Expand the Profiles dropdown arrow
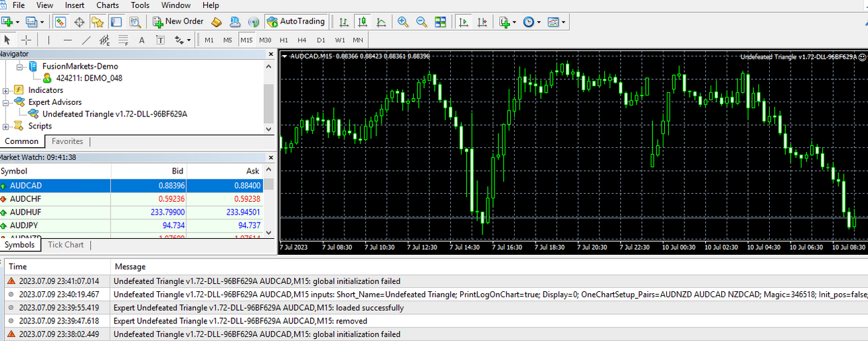The height and width of the screenshot is (341, 868). 42,22
